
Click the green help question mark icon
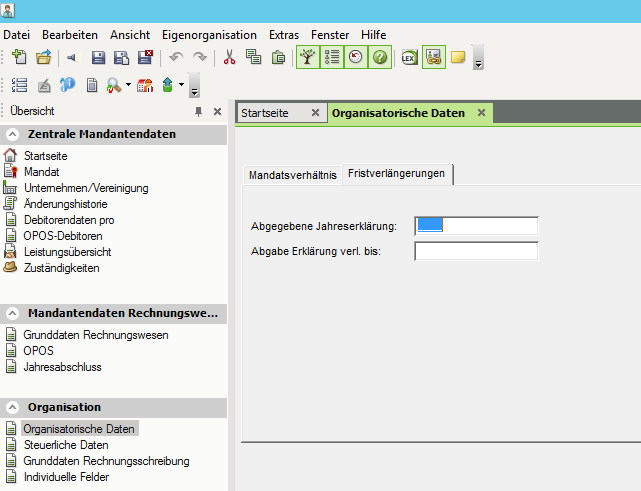380,58
